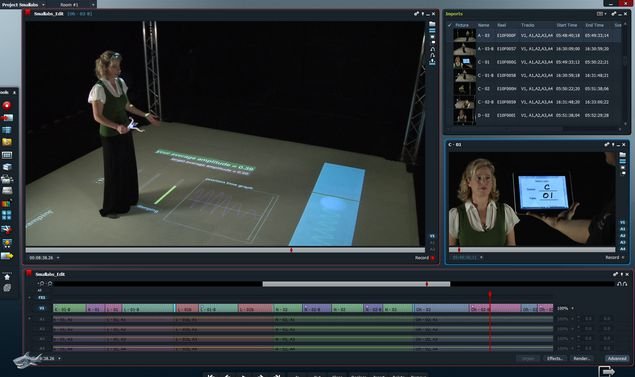Click the export arrow icon in tools sidebar
The width and height of the screenshot is (635, 377).
[x=7, y=256]
